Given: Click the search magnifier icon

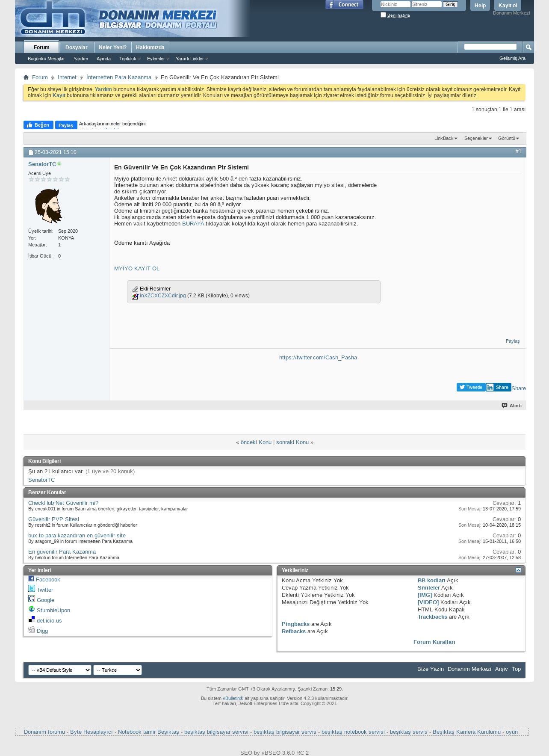Looking at the screenshot, I should coord(528,47).
